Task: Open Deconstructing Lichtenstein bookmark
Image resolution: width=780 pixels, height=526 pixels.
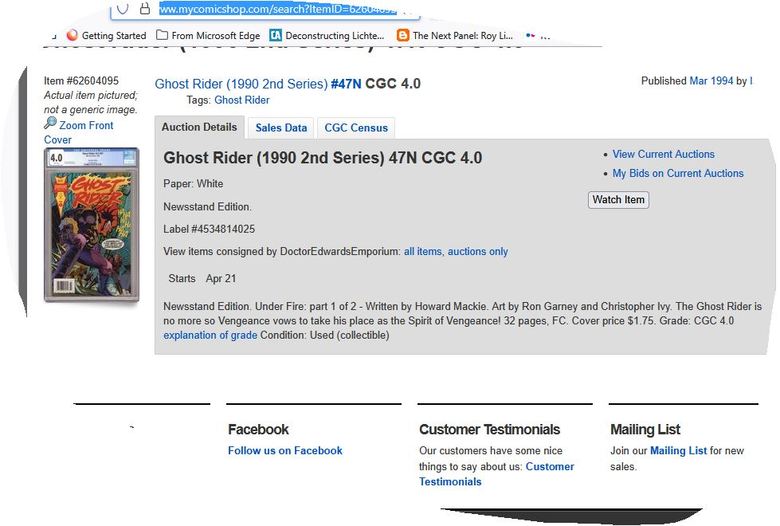Action: point(327,35)
